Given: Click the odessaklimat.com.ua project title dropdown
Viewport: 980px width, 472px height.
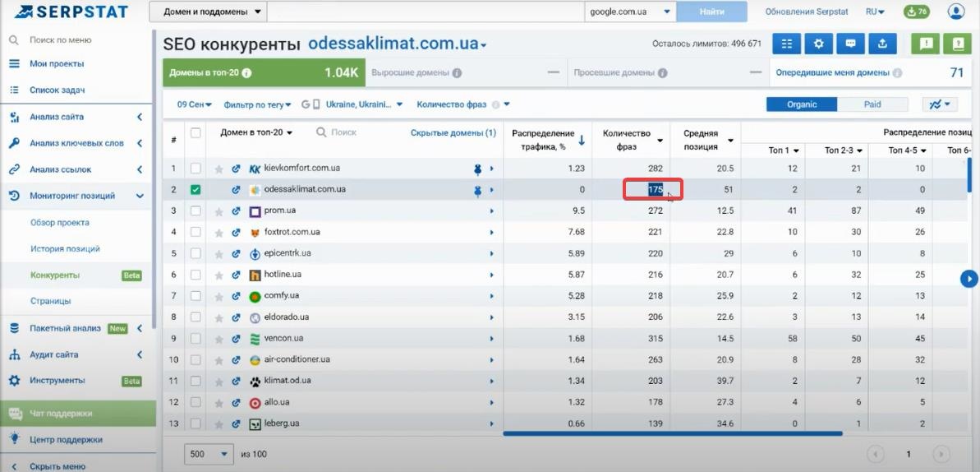Looking at the screenshot, I should tap(398, 44).
